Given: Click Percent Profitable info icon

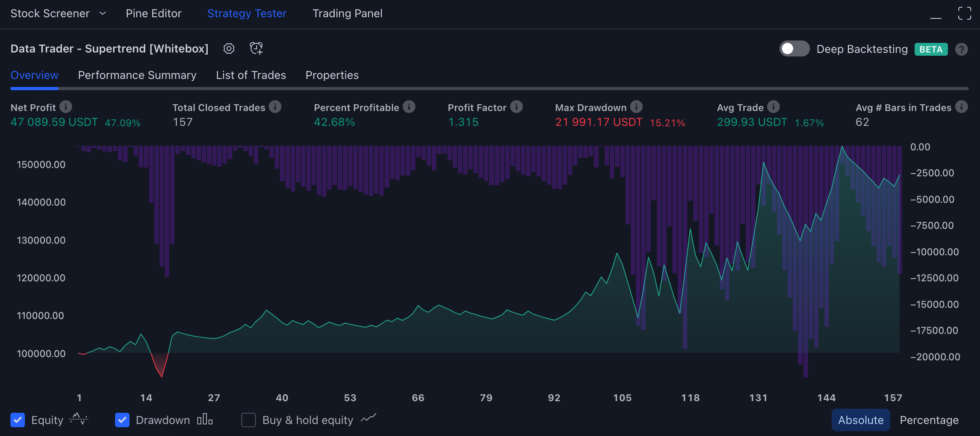Looking at the screenshot, I should (x=409, y=107).
